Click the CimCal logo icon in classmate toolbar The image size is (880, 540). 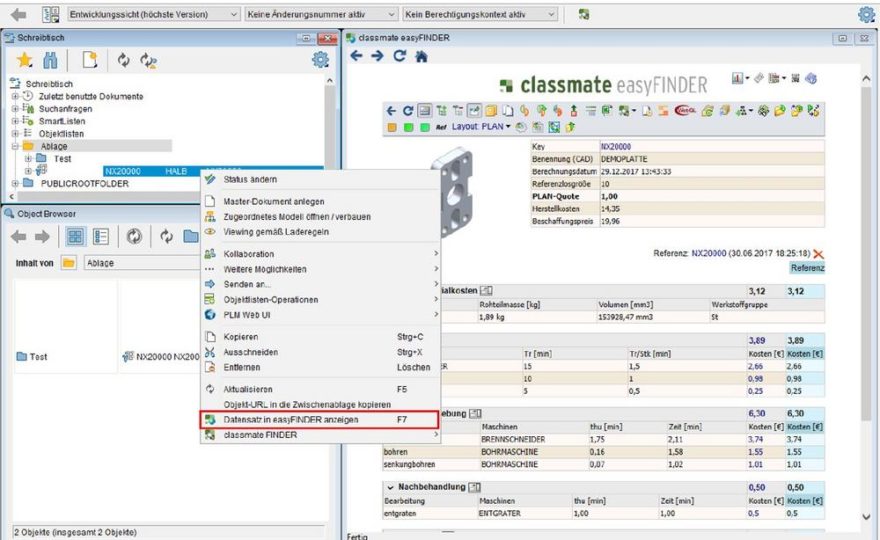tap(685, 111)
